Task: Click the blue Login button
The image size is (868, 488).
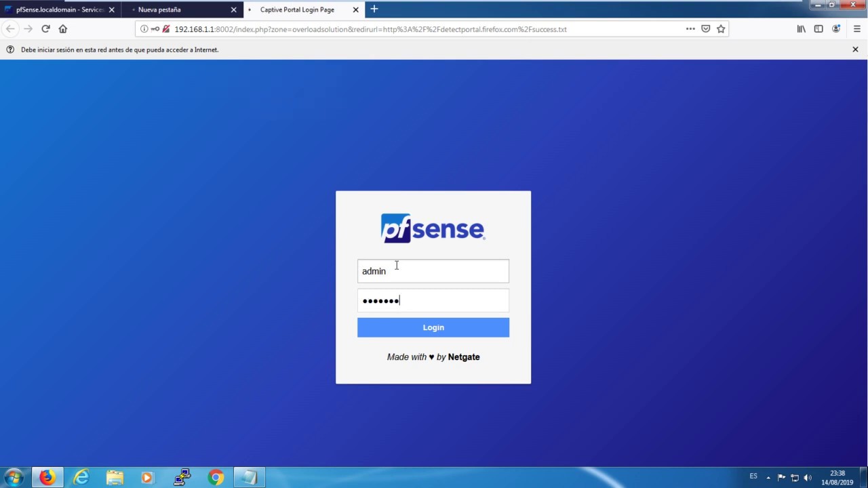Action: 433,327
